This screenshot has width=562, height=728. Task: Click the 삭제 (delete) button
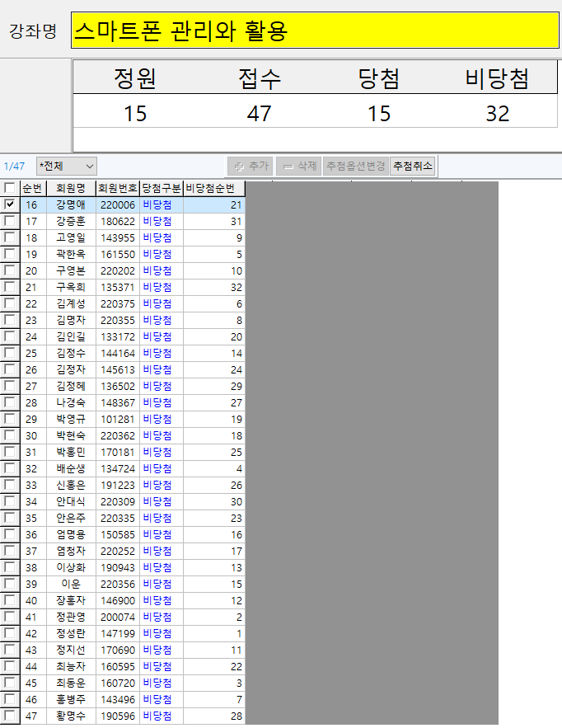click(299, 167)
